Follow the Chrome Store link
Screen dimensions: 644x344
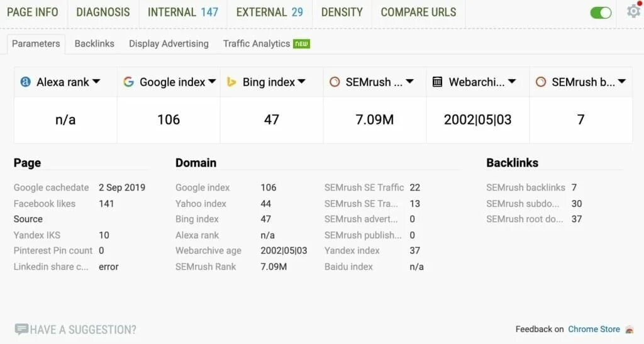(x=594, y=330)
